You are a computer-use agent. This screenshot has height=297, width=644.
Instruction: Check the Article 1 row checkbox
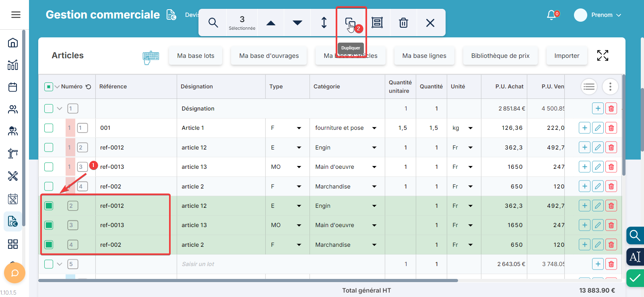49,128
